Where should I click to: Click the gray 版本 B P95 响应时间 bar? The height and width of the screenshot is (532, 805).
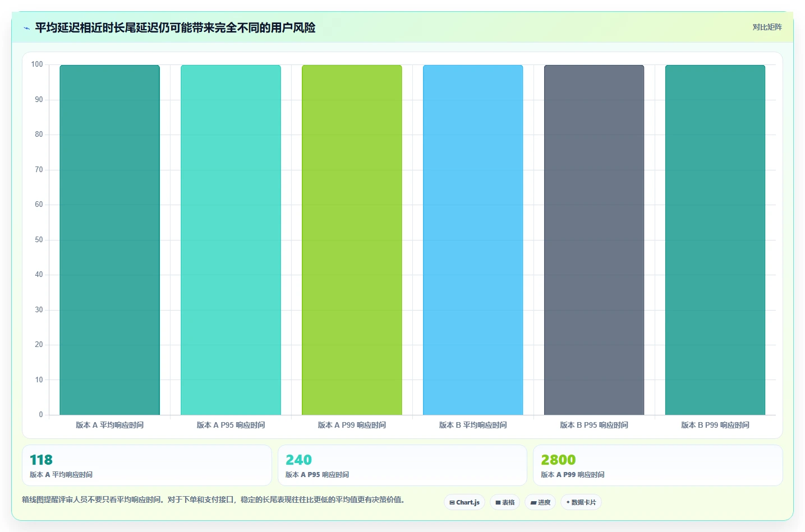point(594,240)
